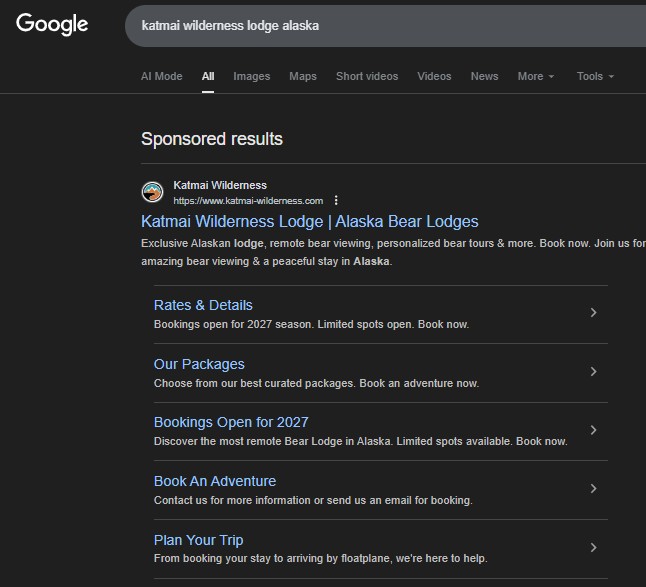Screen dimensions: 646x587
Task: Click the Google logo
Action: click(x=52, y=24)
